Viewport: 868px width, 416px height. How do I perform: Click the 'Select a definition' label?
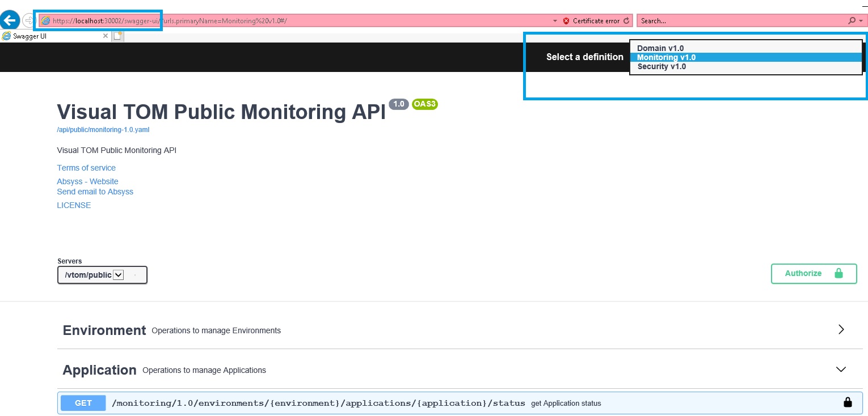pos(585,57)
